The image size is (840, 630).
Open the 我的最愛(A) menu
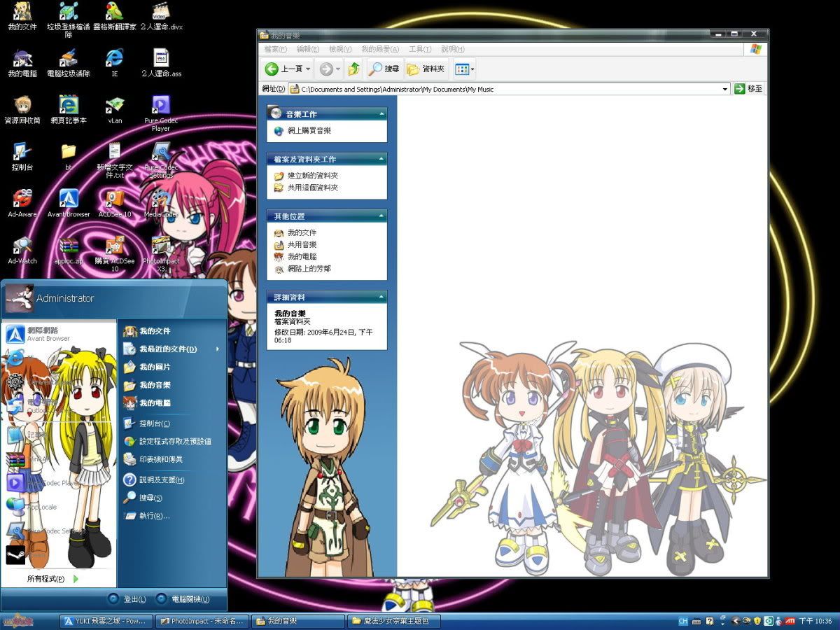[380, 49]
